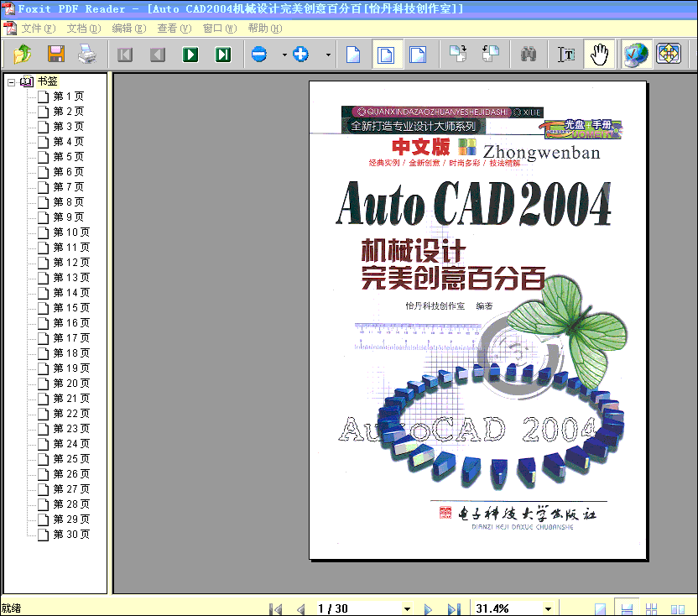Click the zoom percentage field 31.4%
The height and width of the screenshot is (616, 698).
(x=508, y=608)
